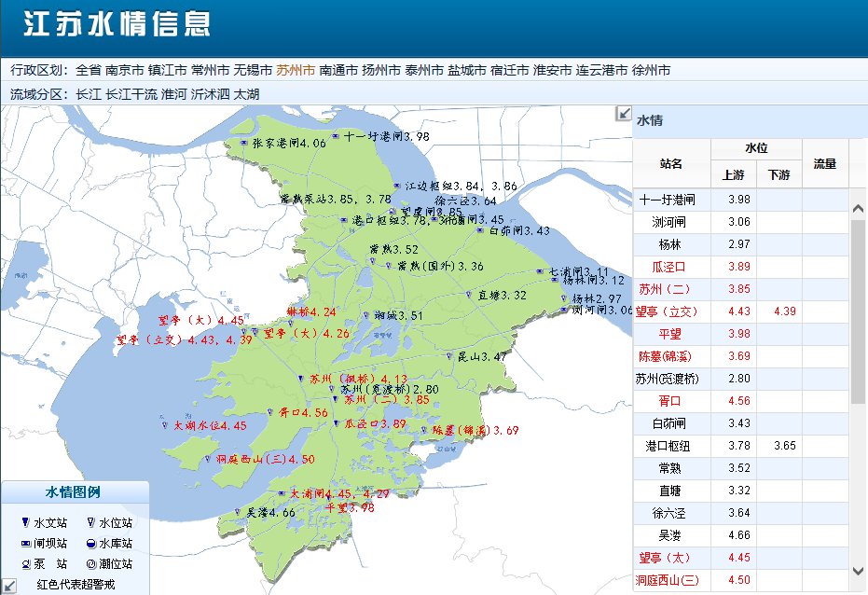Select the 吴溇 station marker on the map

[x=238, y=513]
